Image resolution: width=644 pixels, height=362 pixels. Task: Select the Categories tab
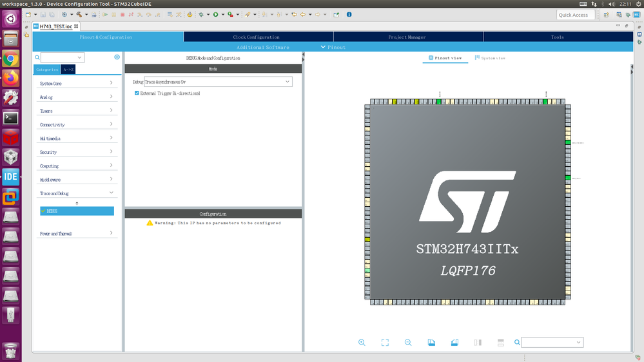point(47,70)
